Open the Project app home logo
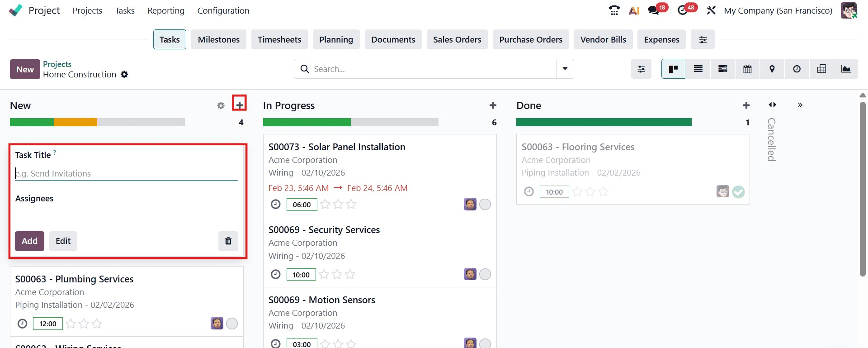This screenshot has height=348, width=868. (x=15, y=10)
